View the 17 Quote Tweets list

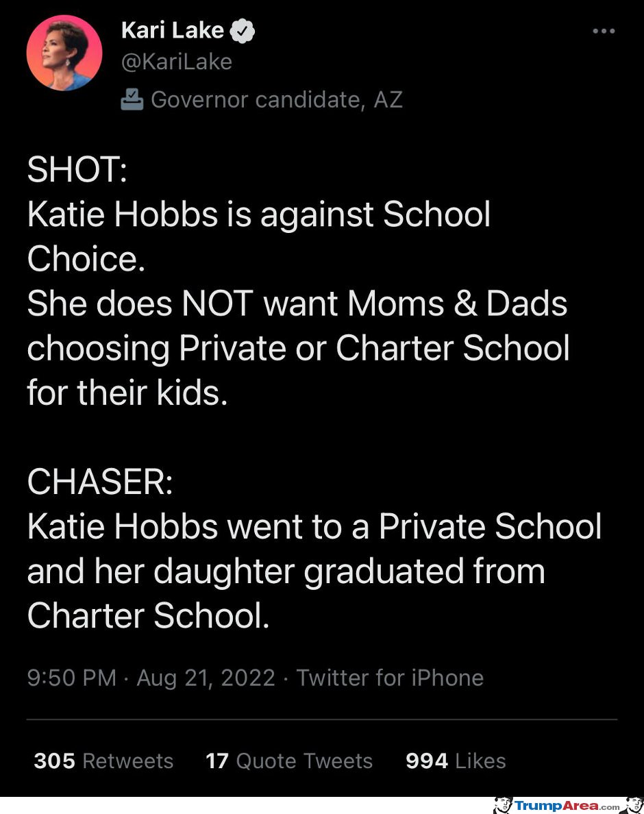point(289,761)
